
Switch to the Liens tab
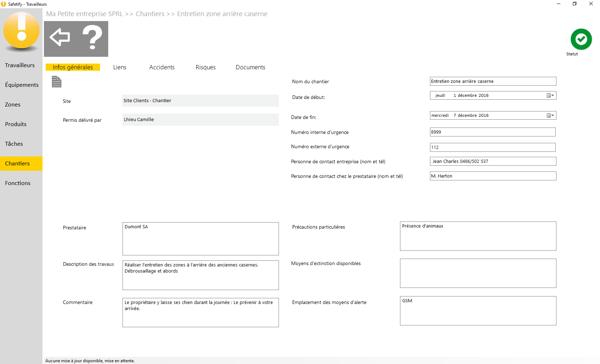120,67
